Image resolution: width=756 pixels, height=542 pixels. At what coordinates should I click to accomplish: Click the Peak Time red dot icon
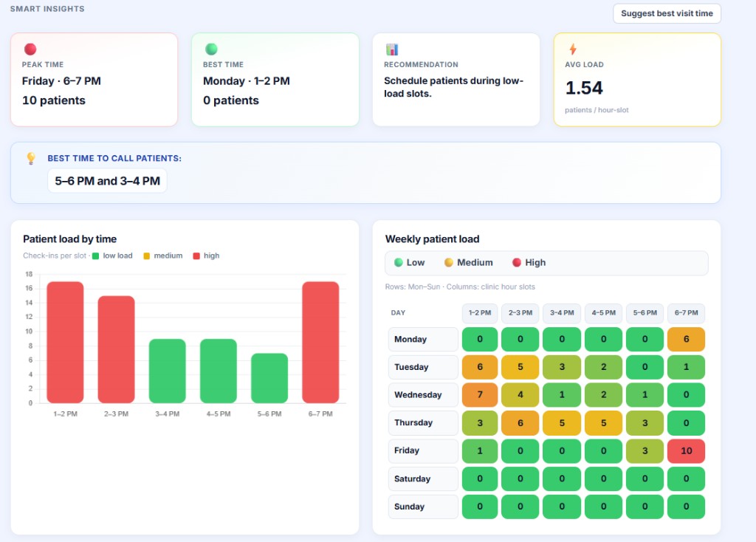point(32,48)
